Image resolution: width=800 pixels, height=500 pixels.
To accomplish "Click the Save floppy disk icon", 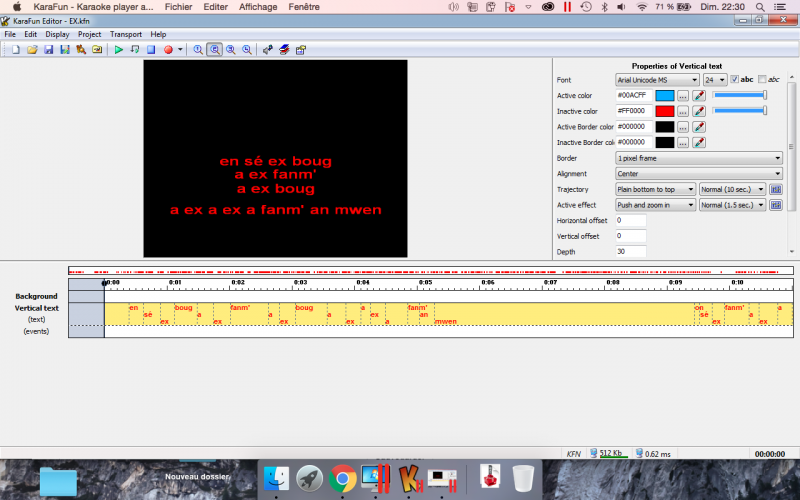I will click(x=48, y=49).
